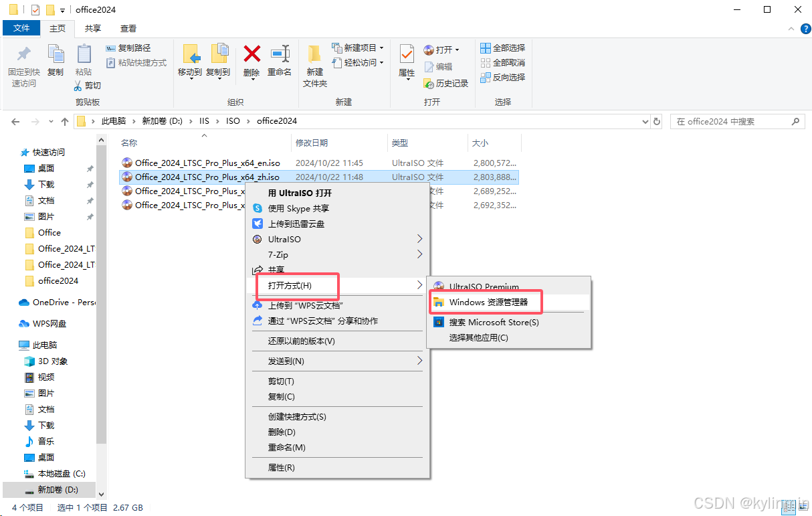Viewport: 812px width, 516px height.
Task: Click Create shortcut (S) in context menu
Action: point(337,417)
